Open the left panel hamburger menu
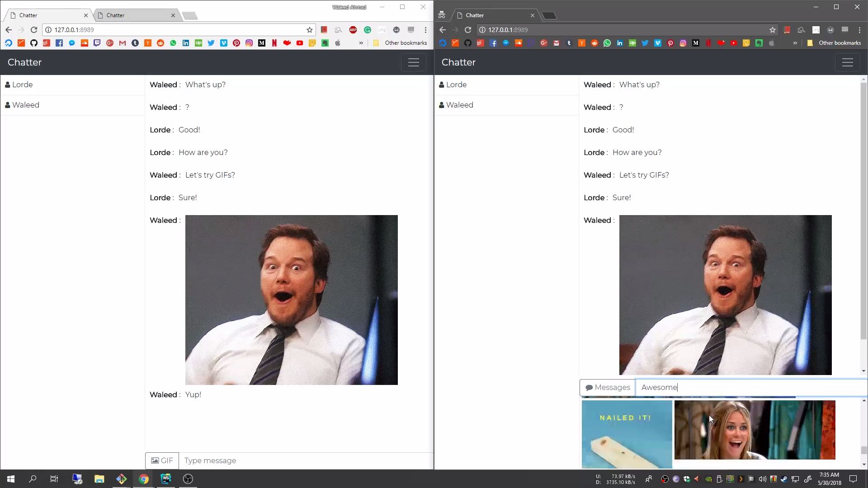 414,62
